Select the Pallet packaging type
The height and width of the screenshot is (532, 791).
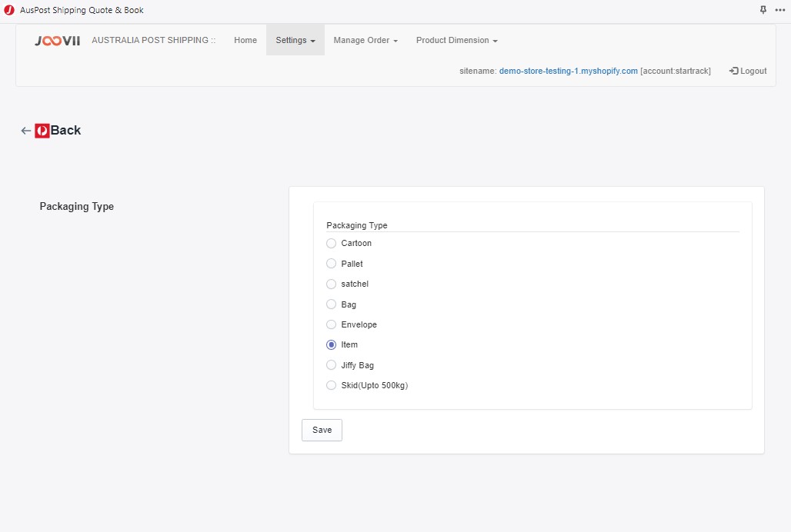[x=331, y=263]
